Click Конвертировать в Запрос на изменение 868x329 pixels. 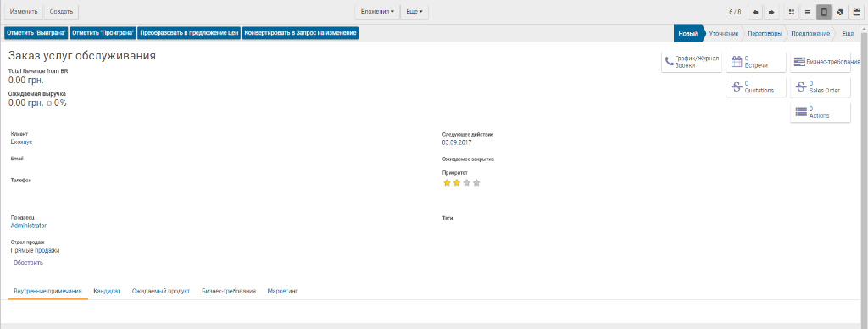click(x=301, y=33)
